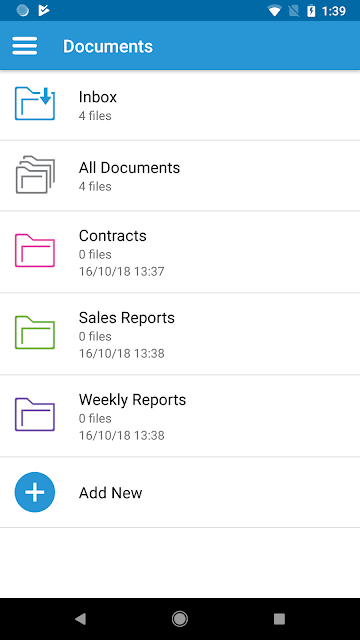Image resolution: width=360 pixels, height=640 pixels.
Task: Open the Weekly Reports folder entry
Action: click(180, 416)
